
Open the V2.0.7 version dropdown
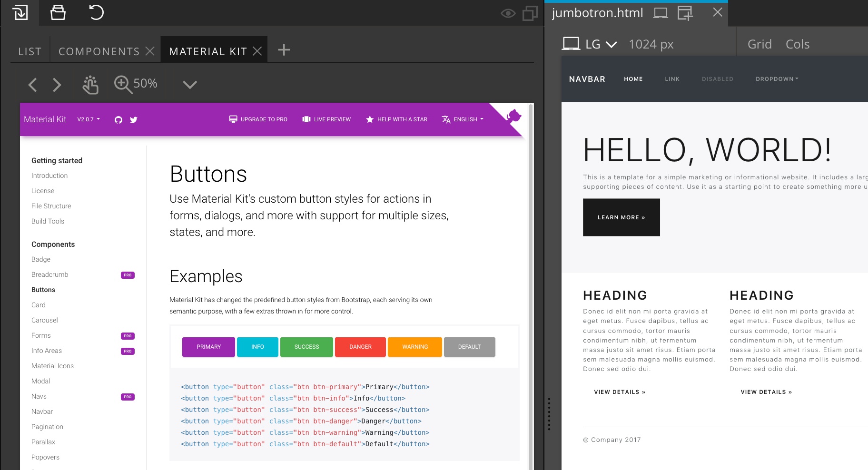point(89,119)
